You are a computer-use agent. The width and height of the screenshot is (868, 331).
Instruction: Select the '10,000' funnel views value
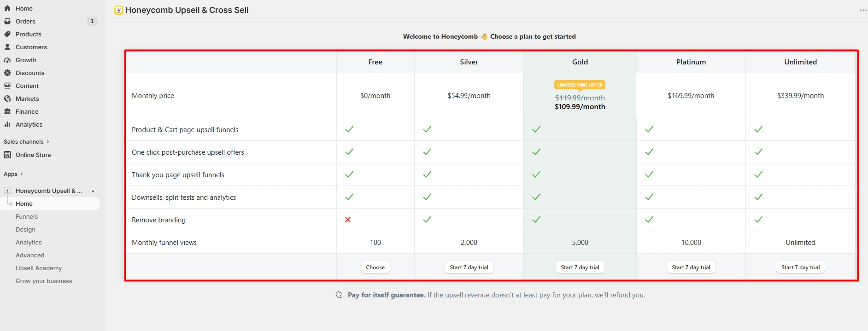click(x=691, y=243)
